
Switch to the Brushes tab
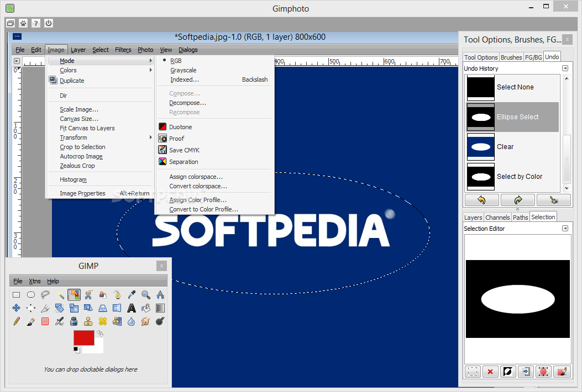pos(511,57)
